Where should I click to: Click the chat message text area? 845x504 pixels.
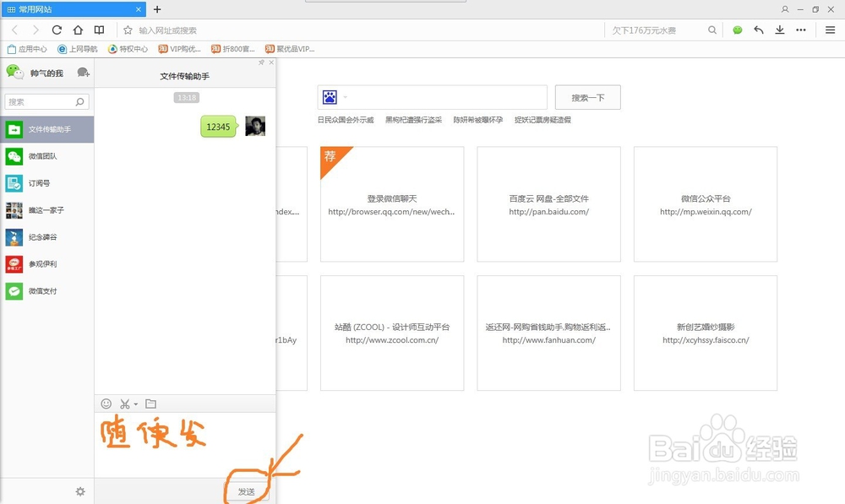(185, 445)
